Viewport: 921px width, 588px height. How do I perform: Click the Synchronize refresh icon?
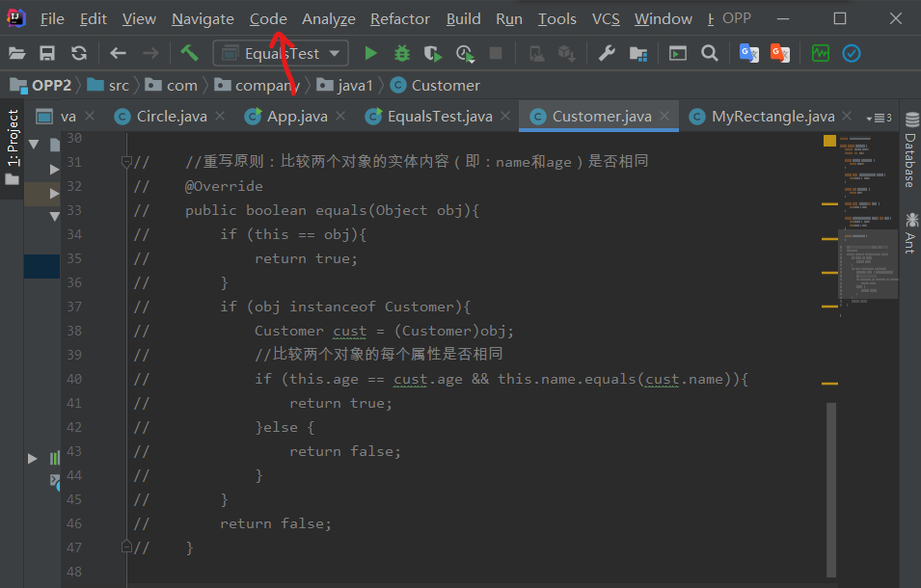(x=79, y=53)
